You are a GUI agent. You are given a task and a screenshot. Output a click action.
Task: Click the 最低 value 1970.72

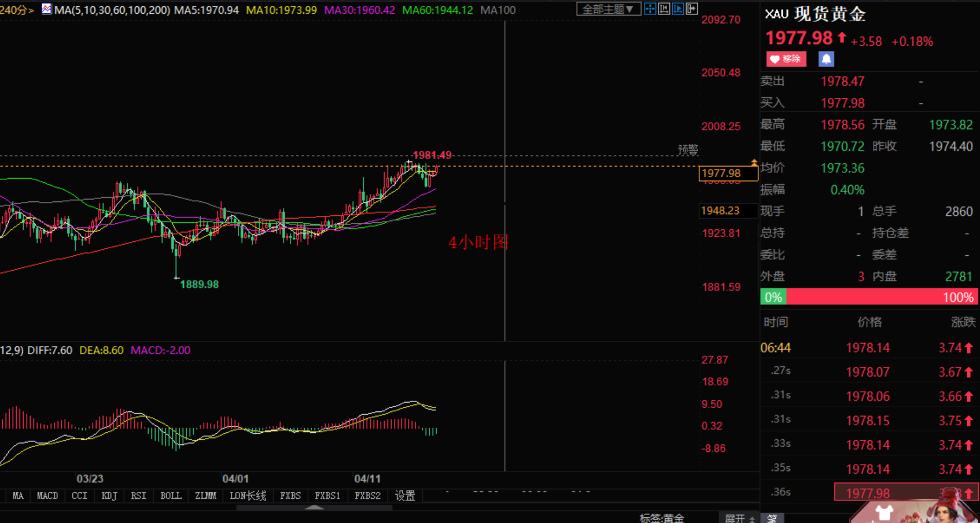click(843, 146)
